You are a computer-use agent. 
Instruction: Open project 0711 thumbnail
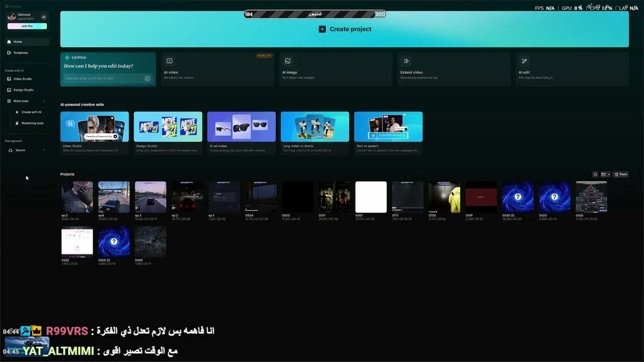click(408, 197)
